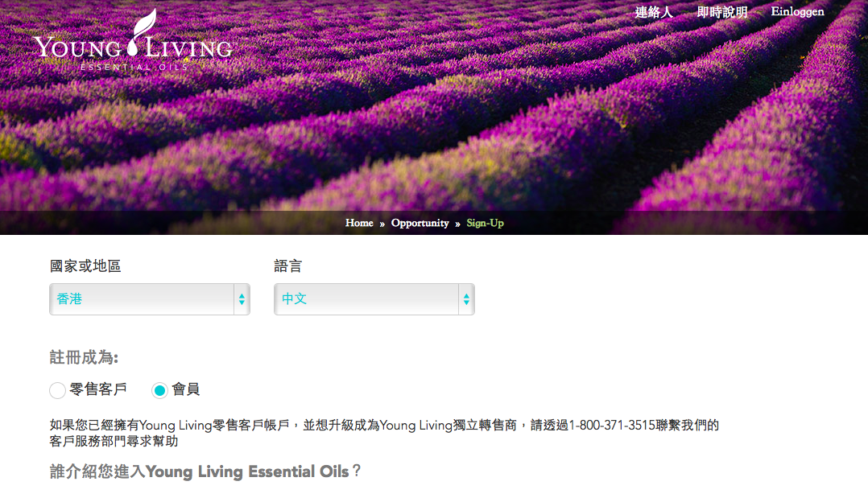Go to Opportunity in the breadcrumb
Screen dimensions: 868x498
click(x=420, y=223)
